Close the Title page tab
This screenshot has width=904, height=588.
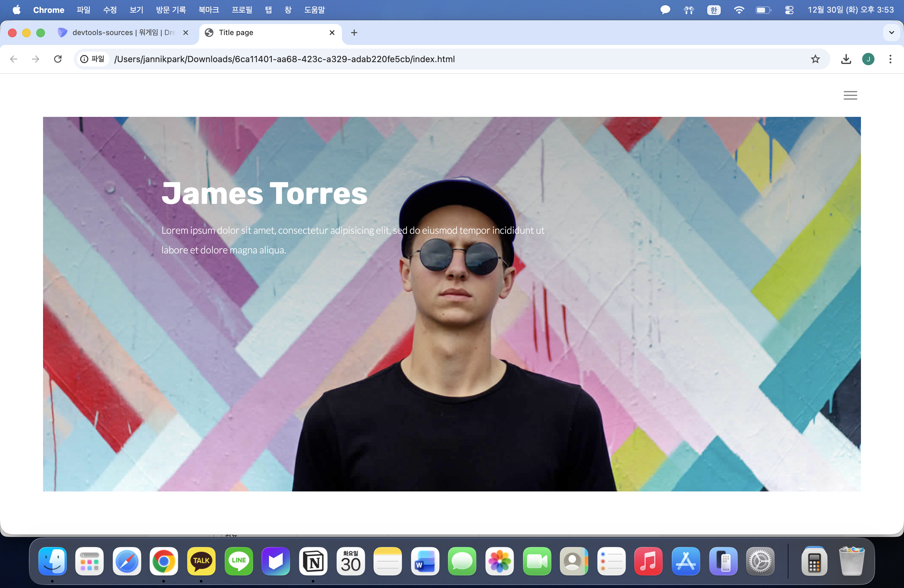[x=331, y=33]
